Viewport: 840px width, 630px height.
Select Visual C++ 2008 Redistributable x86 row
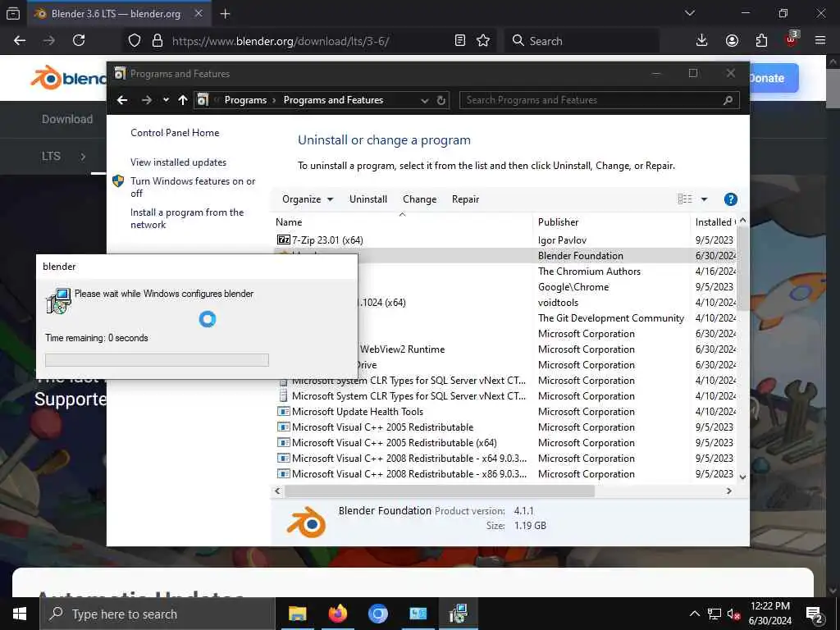pos(409,474)
